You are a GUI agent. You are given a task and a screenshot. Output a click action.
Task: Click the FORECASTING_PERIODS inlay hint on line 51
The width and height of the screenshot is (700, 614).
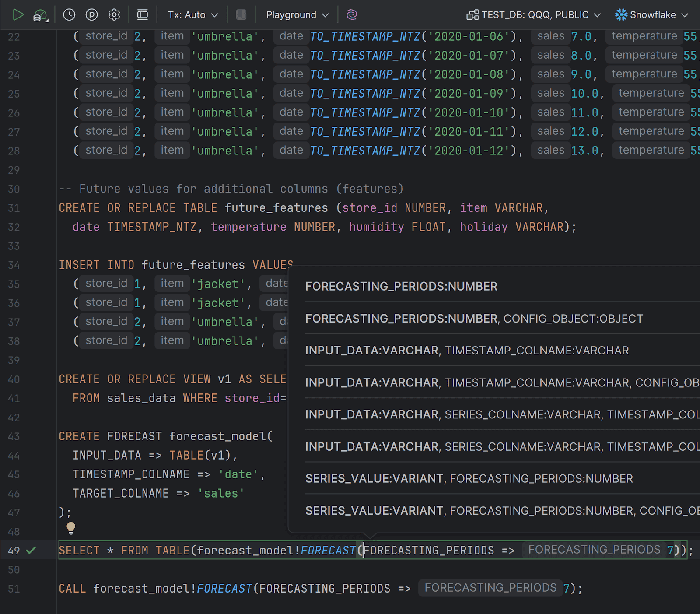[x=490, y=588]
